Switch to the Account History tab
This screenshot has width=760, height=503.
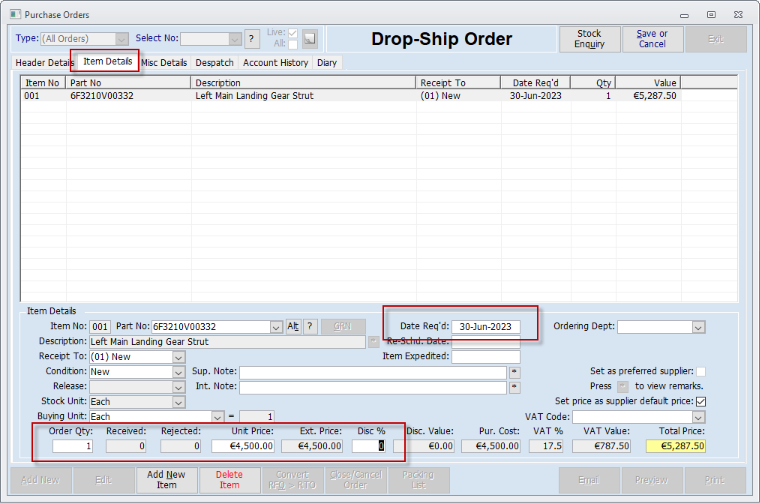pos(275,63)
